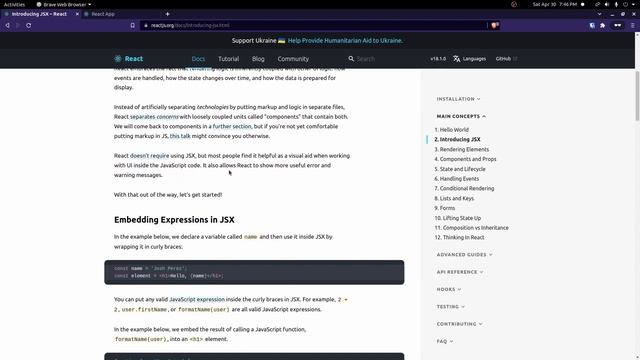Open the 'further section' link
This screenshot has width=640, height=360.
(x=232, y=127)
